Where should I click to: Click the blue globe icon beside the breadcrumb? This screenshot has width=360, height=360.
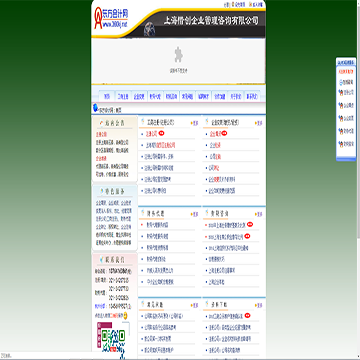click(95, 107)
